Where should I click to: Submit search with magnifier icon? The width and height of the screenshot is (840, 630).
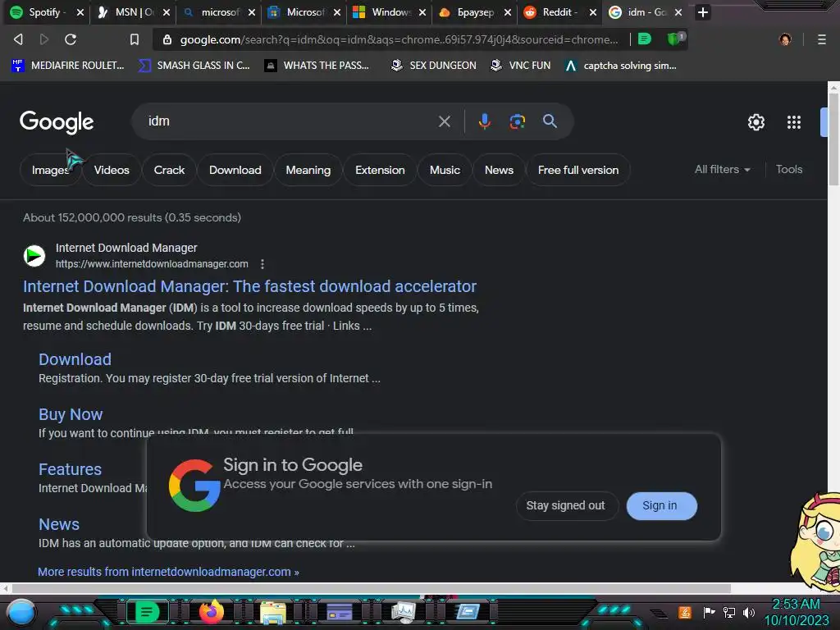[550, 121]
